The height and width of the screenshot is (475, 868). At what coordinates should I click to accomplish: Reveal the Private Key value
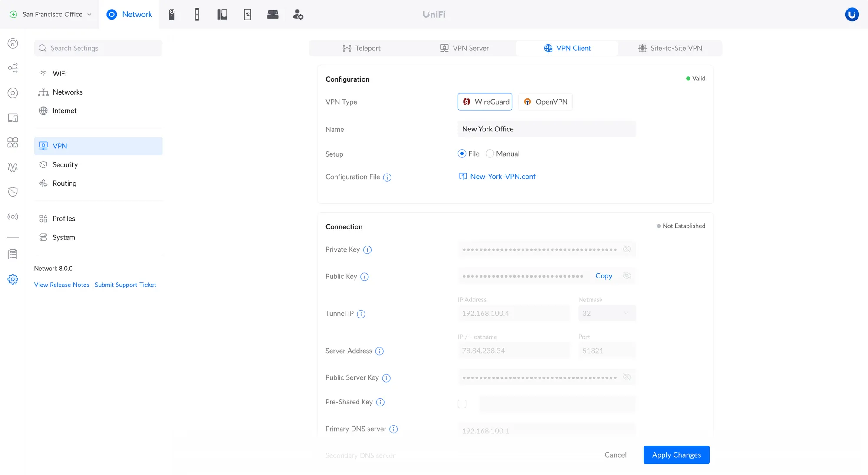(627, 249)
